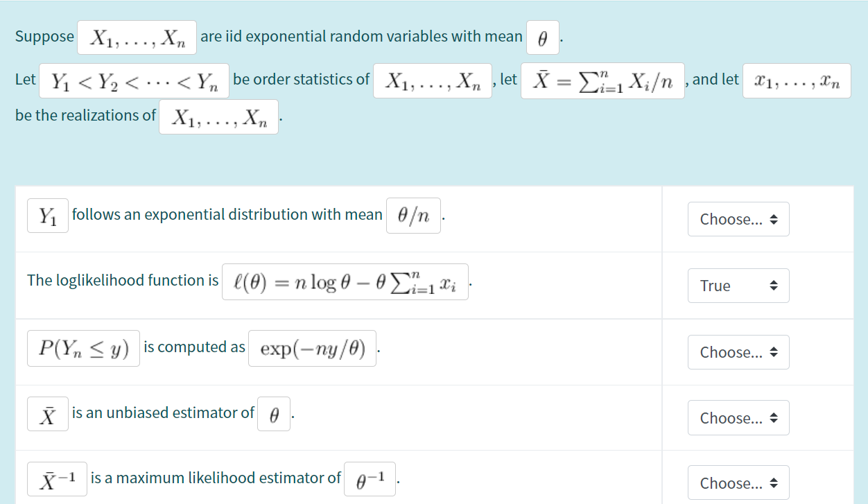868x504 pixels.
Task: Click the x1,...,xn realizations formula
Action: [x=797, y=80]
